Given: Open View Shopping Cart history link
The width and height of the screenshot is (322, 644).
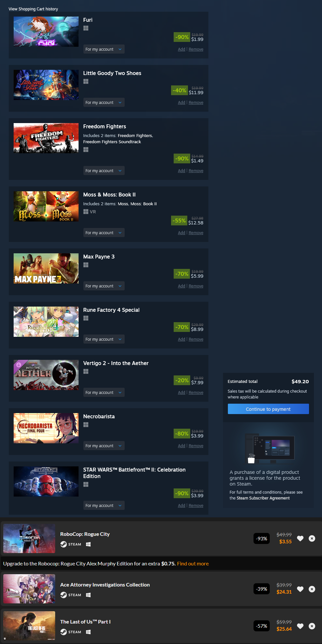Looking at the screenshot, I should coord(33,9).
